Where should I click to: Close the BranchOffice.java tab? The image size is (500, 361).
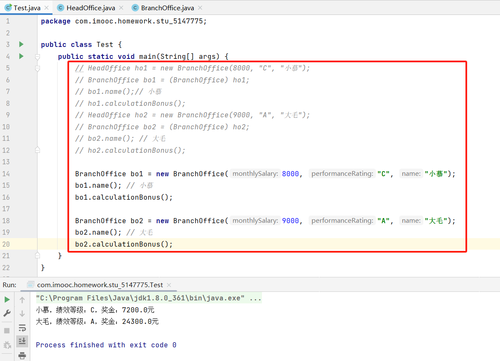pyautogui.click(x=200, y=8)
